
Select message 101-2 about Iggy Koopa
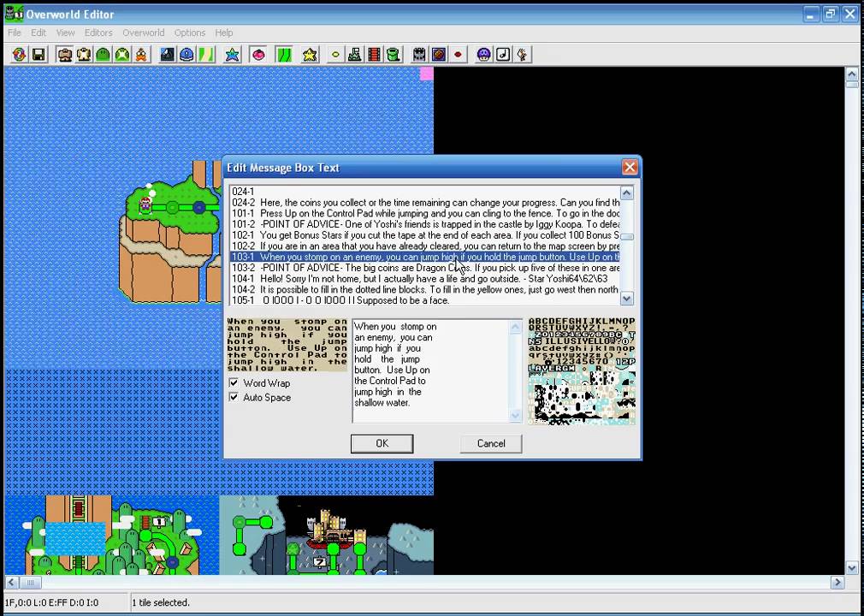pyautogui.click(x=424, y=224)
